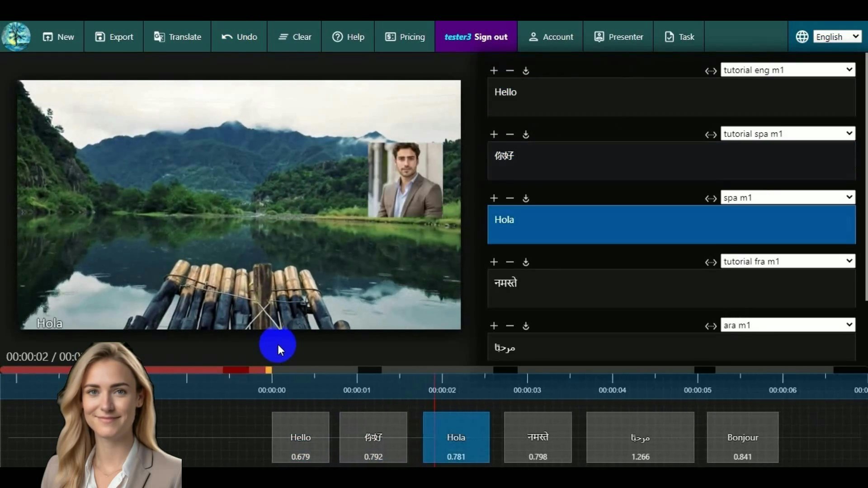This screenshot has height=488, width=868.
Task: Click the minus icon above the Hello subtitle
Action: coord(510,70)
